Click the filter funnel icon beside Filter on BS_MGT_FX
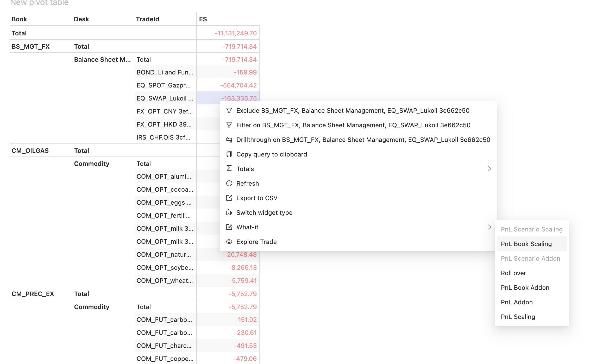Screen dimensions: 590x364 pos(229,125)
